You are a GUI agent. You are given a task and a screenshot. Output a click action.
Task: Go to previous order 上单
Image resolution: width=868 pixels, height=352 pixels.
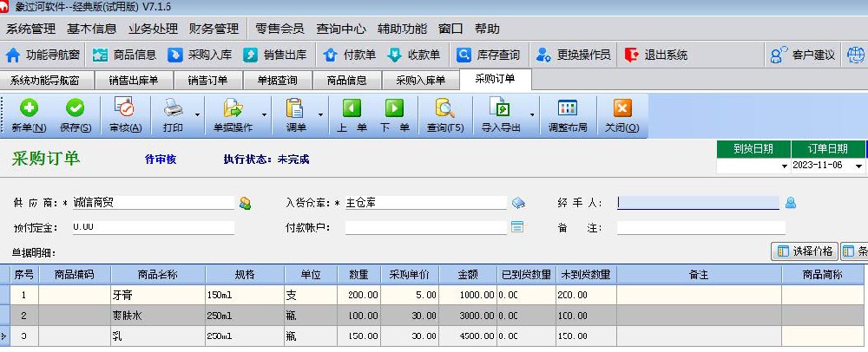click(x=352, y=115)
